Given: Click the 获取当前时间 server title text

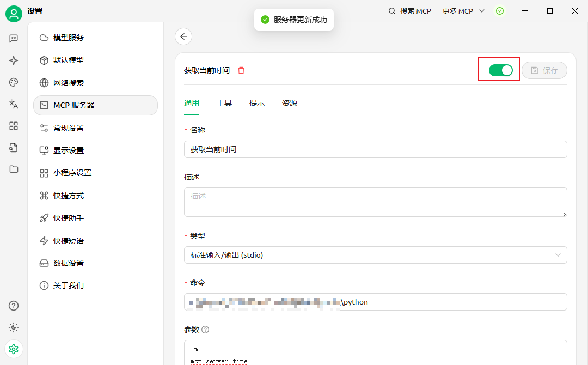Looking at the screenshot, I should pyautogui.click(x=207, y=70).
